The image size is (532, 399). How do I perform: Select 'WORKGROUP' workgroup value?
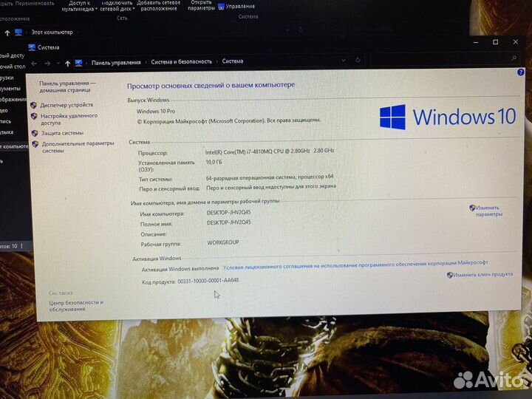click(223, 242)
